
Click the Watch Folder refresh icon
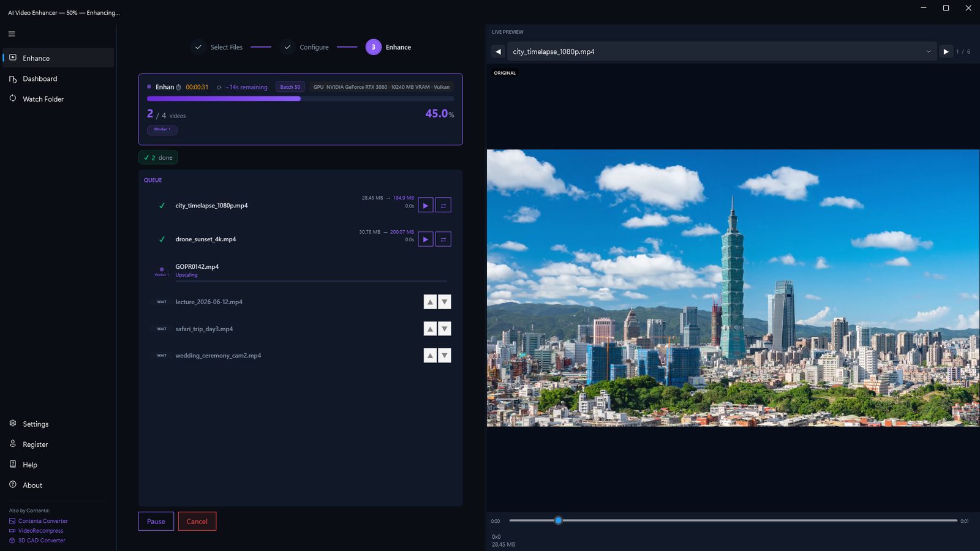[13, 98]
